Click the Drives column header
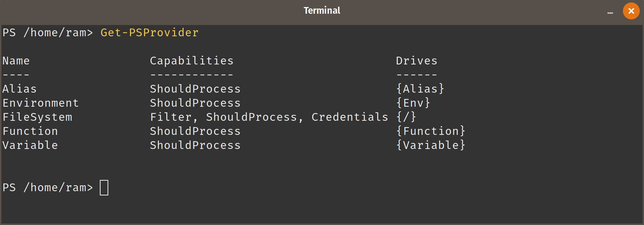The width and height of the screenshot is (644, 225). [x=417, y=61]
